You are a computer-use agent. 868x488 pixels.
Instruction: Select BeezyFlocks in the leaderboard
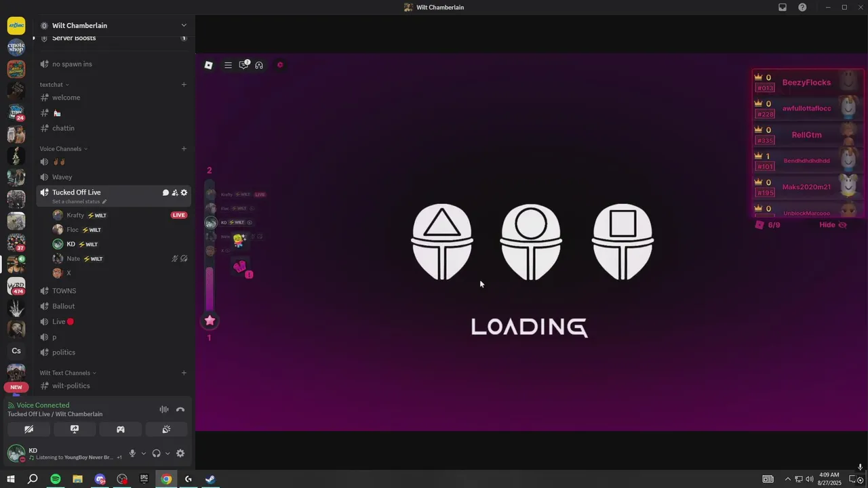806,83
